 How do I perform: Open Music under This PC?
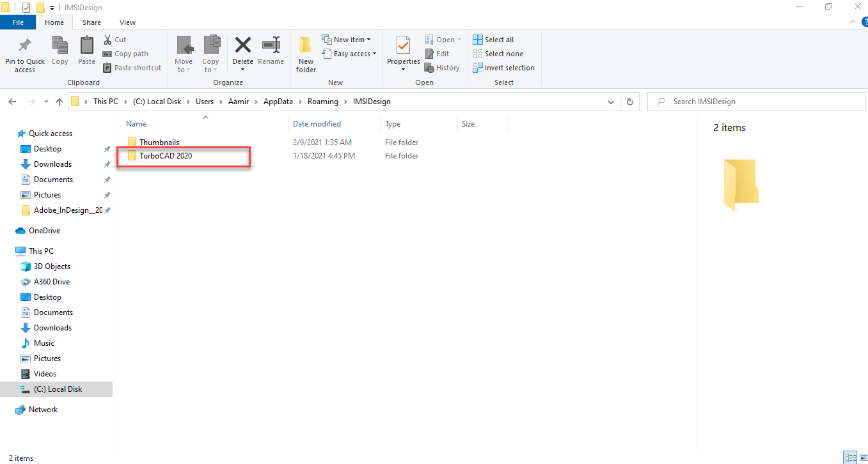coord(44,343)
